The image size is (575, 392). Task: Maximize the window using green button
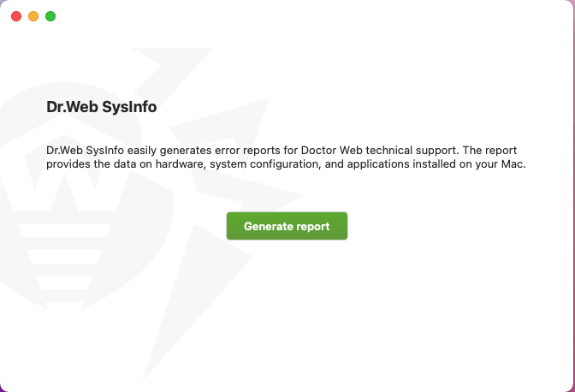(x=50, y=16)
